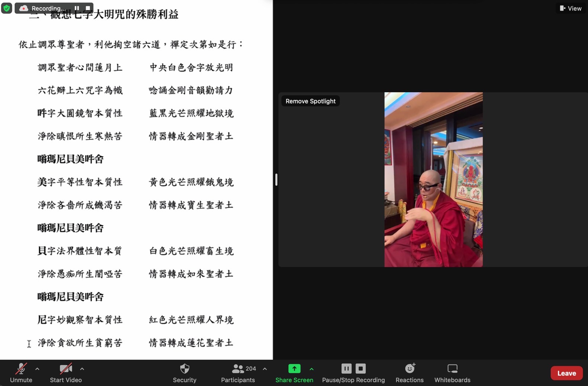Open video options arrow beside Start Video

pos(82,369)
